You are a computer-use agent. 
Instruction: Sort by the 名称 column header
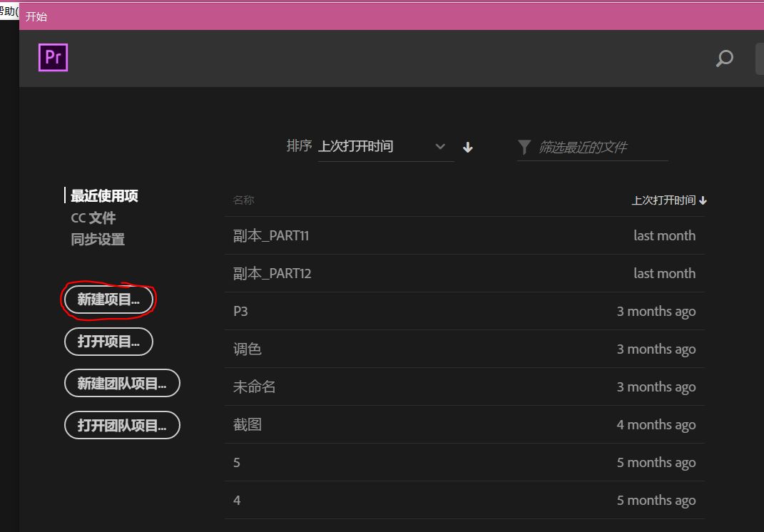click(x=244, y=200)
